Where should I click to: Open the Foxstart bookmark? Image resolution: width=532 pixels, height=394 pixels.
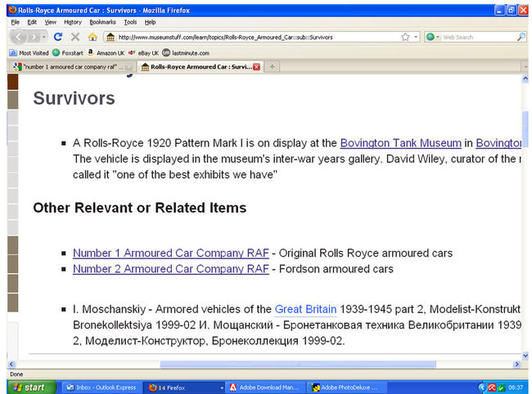68,53
